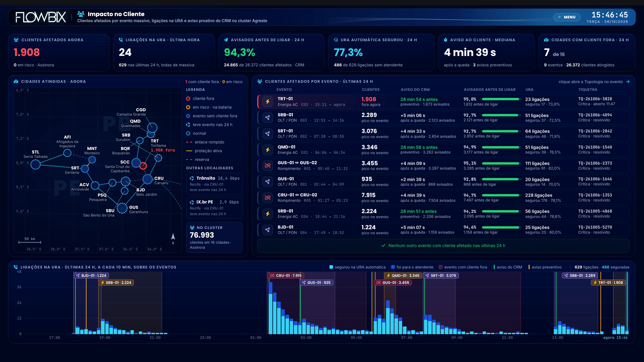Click the QMD-01 · 3.346 timeline marker
This screenshot has height=362, width=644.
coord(403,276)
